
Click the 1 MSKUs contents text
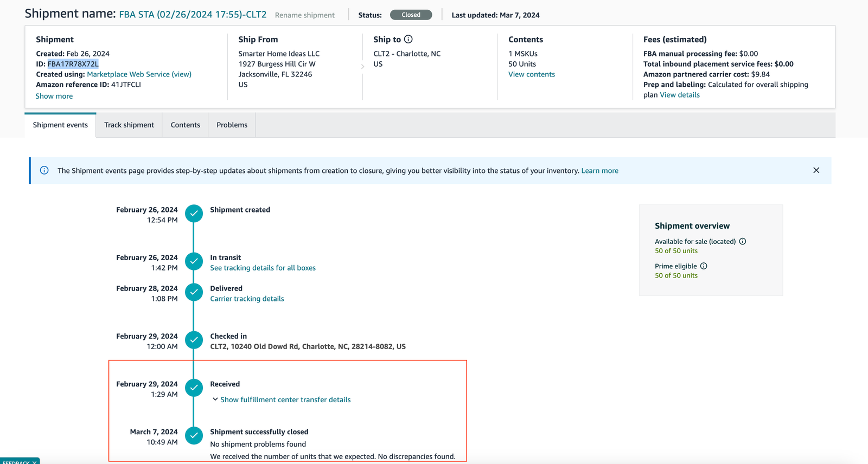tap(523, 54)
